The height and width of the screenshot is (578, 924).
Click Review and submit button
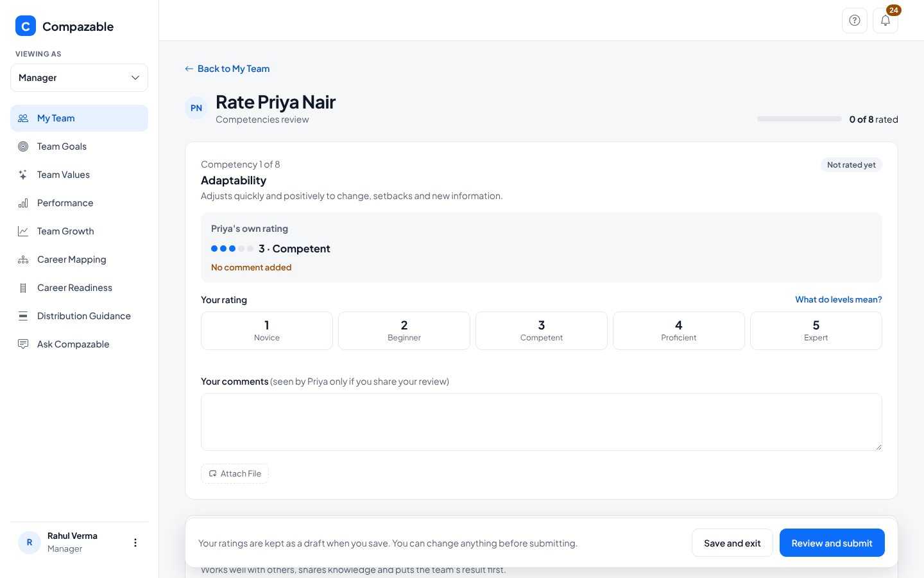point(832,543)
